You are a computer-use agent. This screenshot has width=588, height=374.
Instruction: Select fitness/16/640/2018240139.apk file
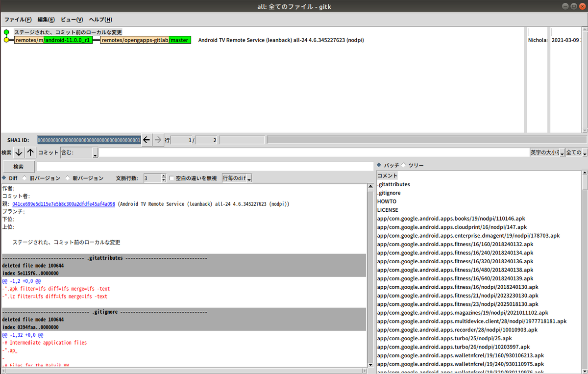(455, 278)
